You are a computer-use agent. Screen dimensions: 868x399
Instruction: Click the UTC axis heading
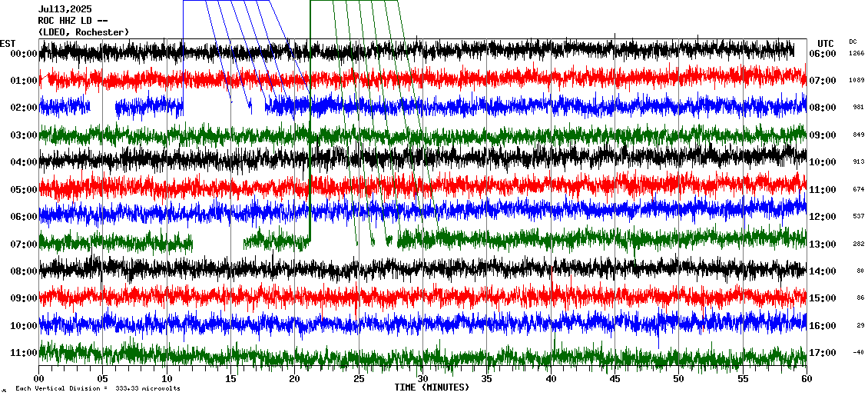click(x=826, y=43)
